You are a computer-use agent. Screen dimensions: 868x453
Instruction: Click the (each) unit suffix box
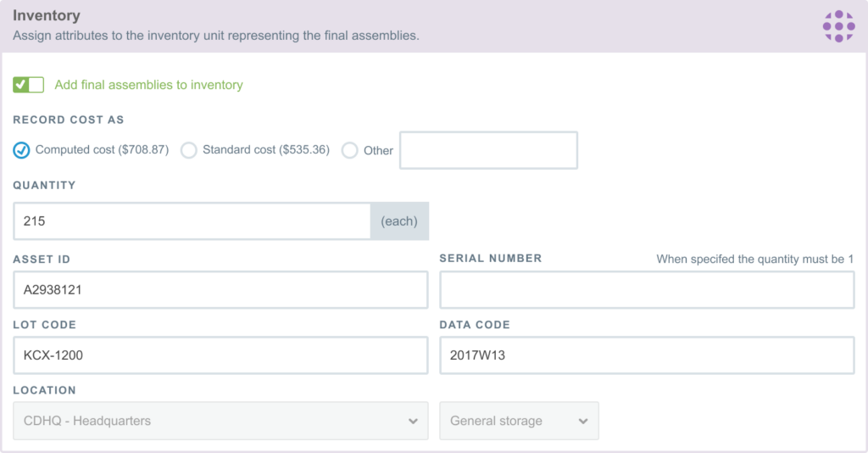[399, 221]
